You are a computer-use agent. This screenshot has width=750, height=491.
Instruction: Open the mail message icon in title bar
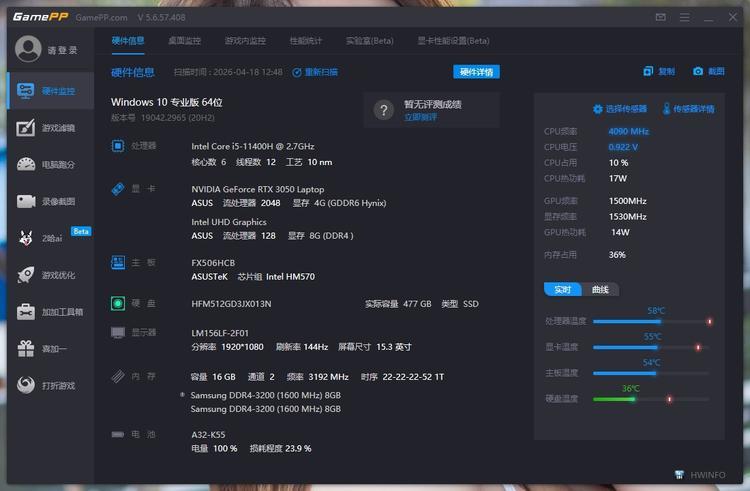tap(661, 17)
